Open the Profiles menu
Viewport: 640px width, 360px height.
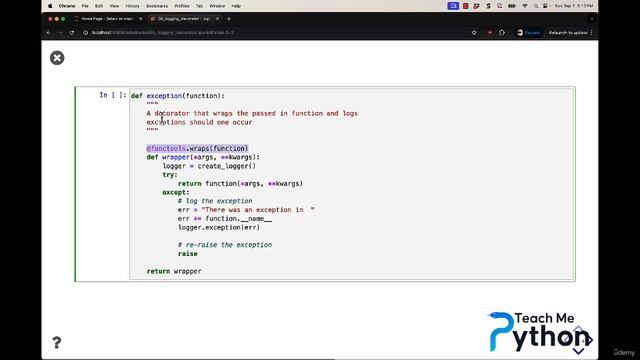pyautogui.click(x=182, y=6)
